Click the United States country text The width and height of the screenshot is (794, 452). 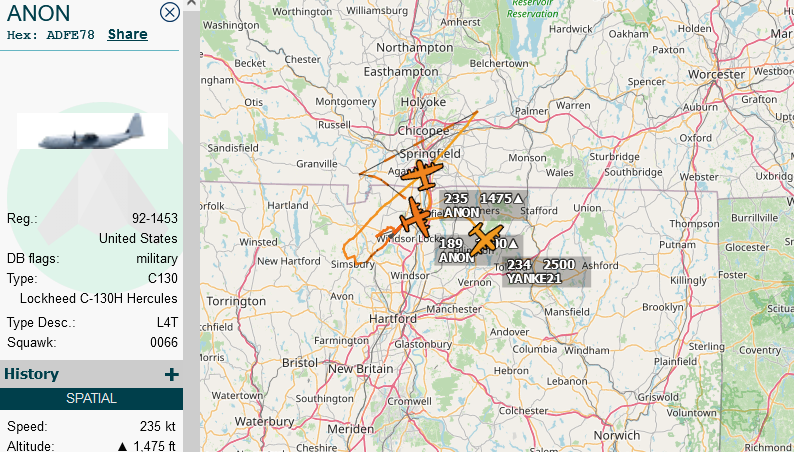[x=138, y=238]
